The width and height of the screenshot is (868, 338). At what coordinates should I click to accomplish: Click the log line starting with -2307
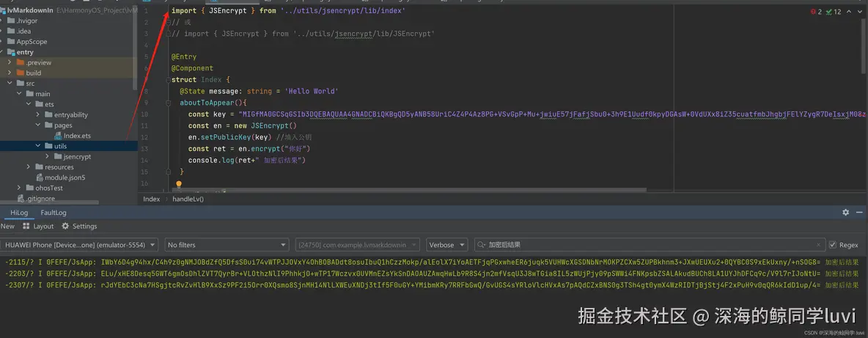pos(432,285)
